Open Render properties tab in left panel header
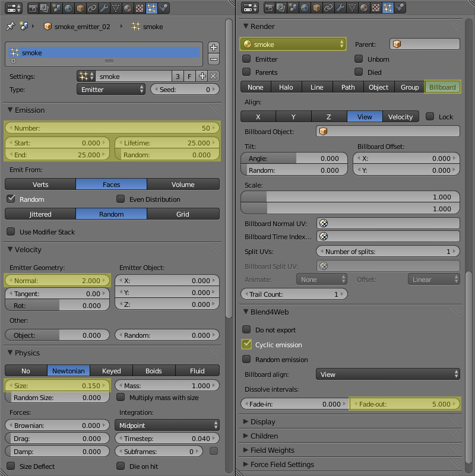The image size is (475, 476). 32,8
